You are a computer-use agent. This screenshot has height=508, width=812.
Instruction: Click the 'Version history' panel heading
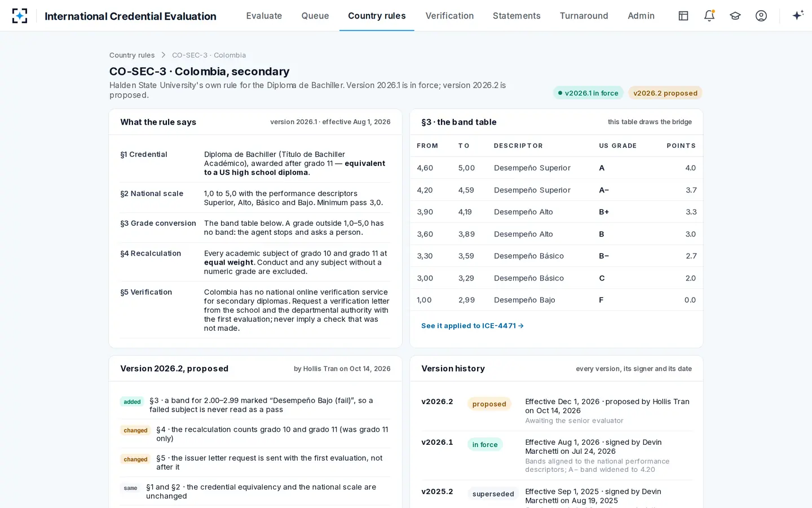coord(453,369)
